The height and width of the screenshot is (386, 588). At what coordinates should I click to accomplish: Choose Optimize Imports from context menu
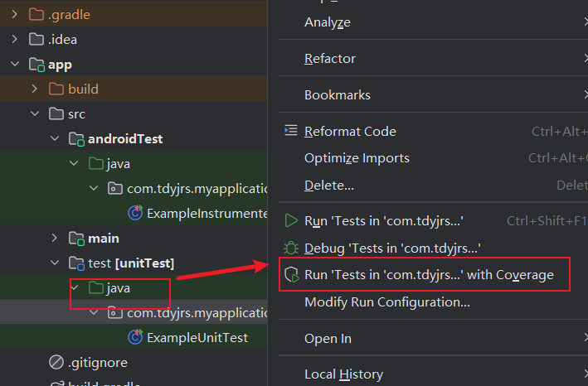click(357, 158)
